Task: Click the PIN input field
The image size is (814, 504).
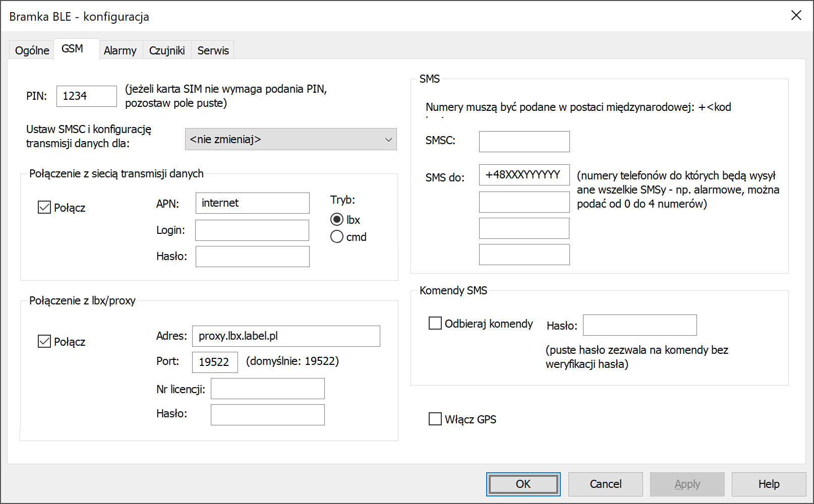Action: click(87, 96)
